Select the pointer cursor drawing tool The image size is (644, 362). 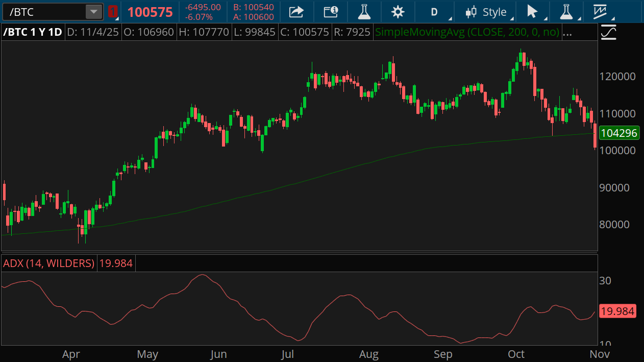click(x=532, y=12)
